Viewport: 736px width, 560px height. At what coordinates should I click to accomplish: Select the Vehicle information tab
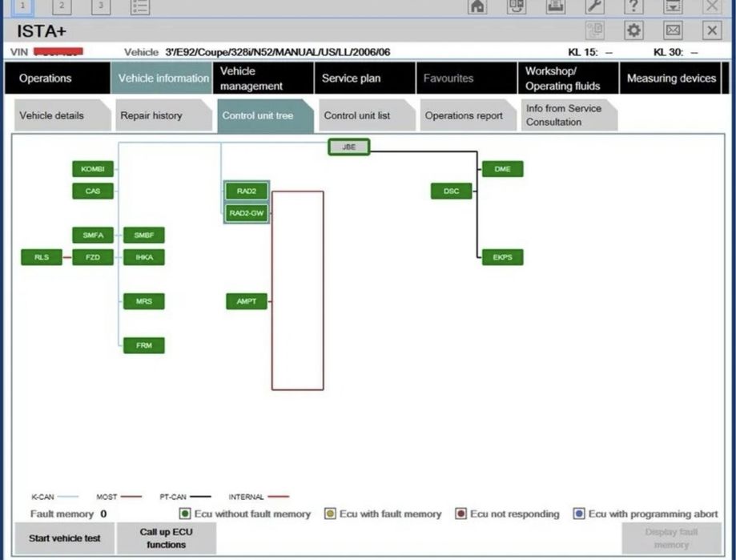pos(162,78)
